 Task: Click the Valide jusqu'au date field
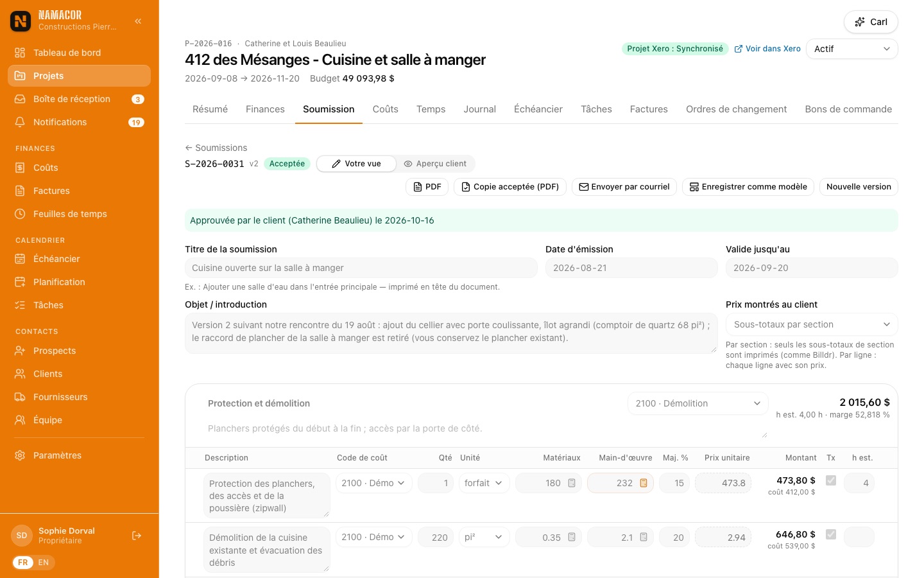point(812,268)
